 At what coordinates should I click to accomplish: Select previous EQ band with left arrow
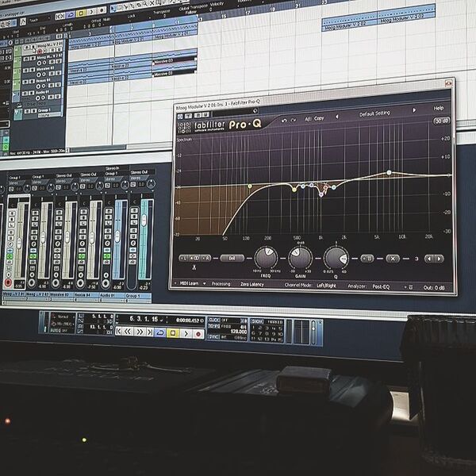click(x=429, y=259)
